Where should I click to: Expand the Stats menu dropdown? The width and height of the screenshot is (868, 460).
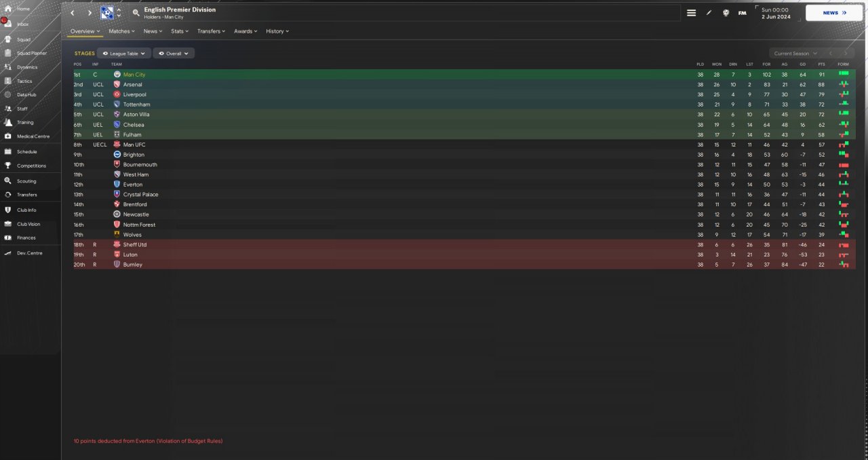(180, 31)
